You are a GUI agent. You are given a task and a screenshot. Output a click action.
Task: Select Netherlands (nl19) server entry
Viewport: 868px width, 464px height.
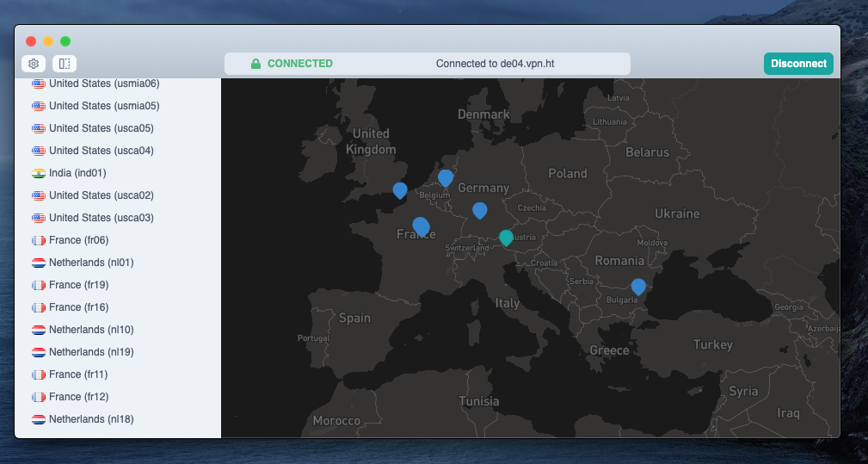pos(91,352)
